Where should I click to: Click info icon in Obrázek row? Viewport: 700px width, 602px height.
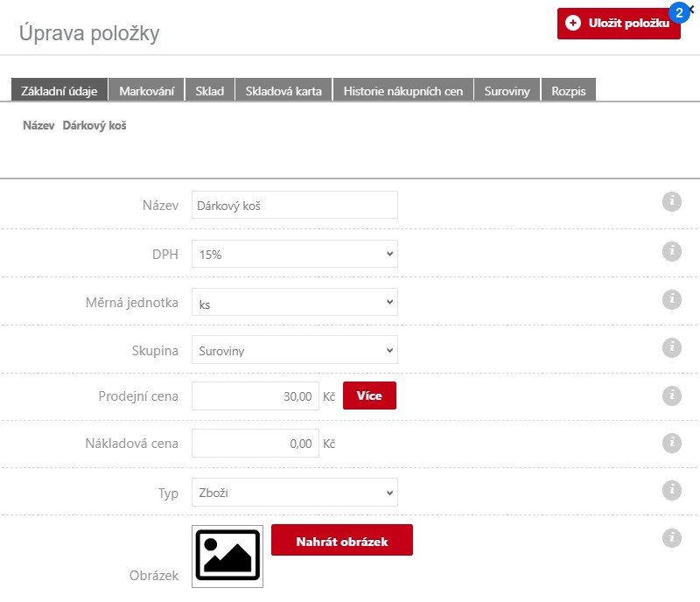click(671, 537)
